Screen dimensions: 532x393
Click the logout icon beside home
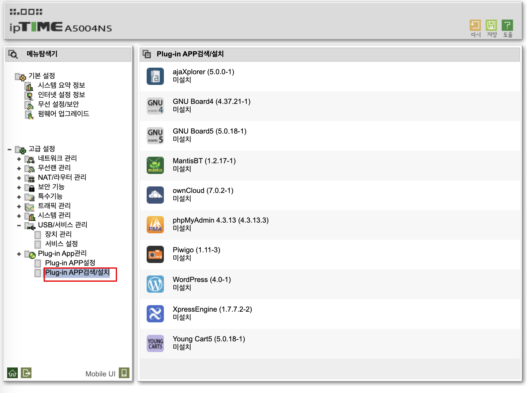(x=26, y=373)
